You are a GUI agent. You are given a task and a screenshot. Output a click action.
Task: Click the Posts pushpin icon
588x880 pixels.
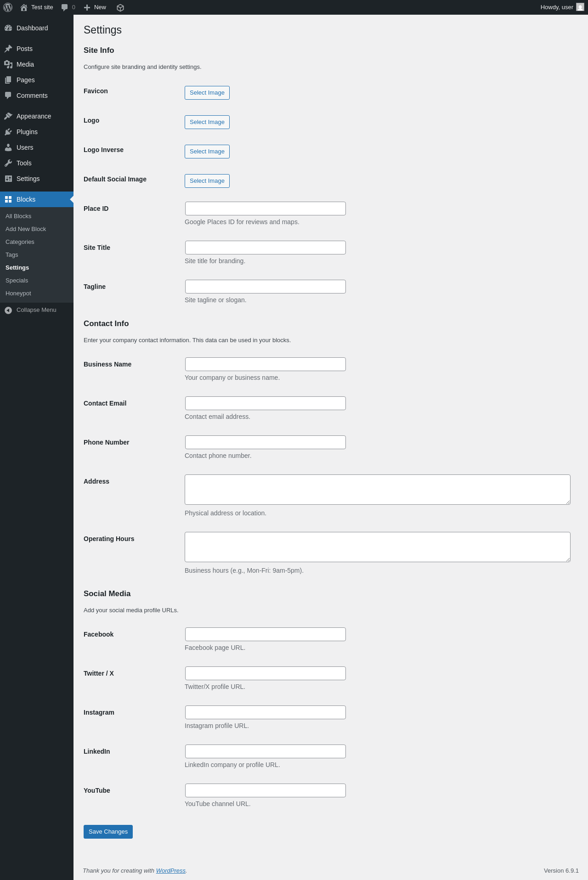[8, 49]
